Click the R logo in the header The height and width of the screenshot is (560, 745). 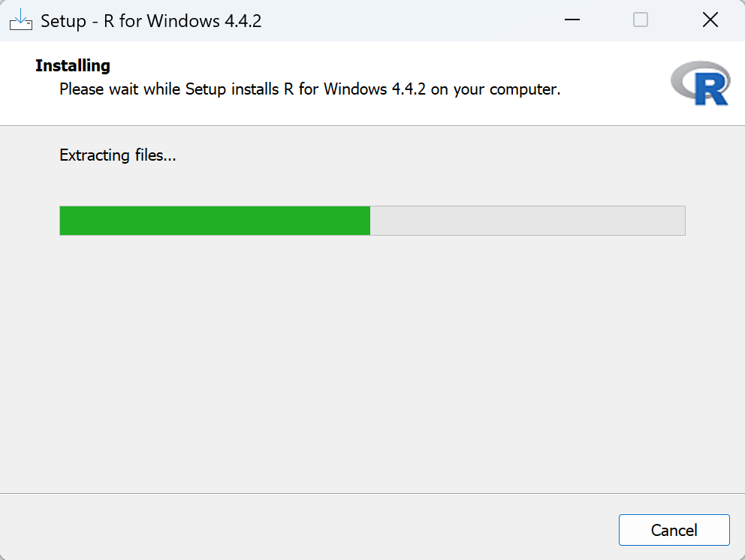pos(700,83)
